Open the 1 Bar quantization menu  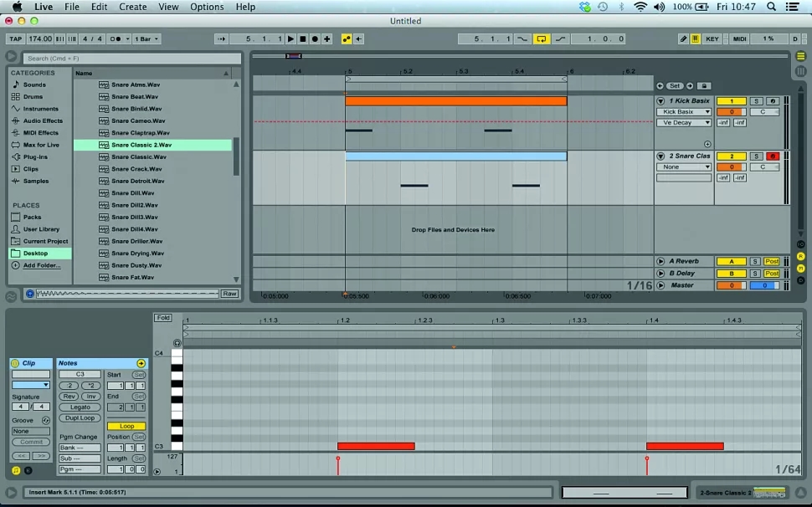(146, 39)
